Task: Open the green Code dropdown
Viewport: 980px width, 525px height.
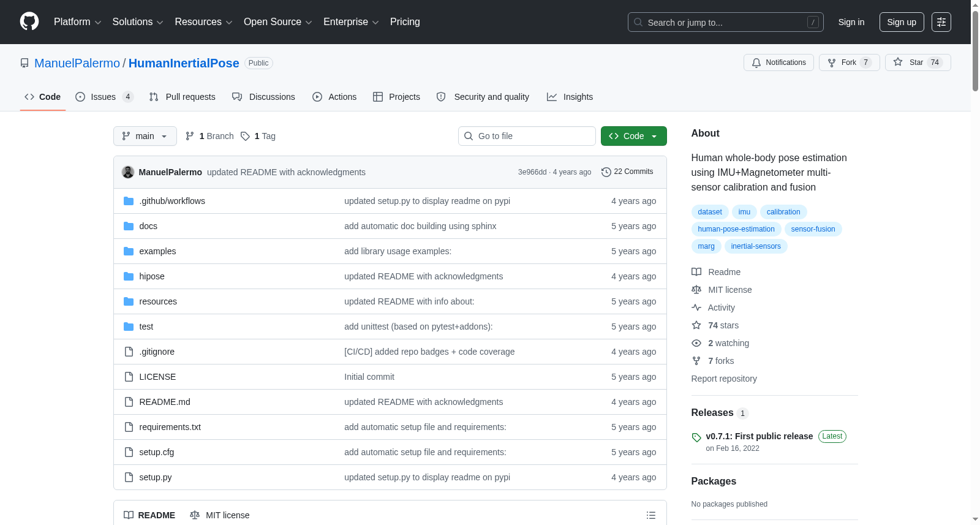Action: (x=633, y=136)
